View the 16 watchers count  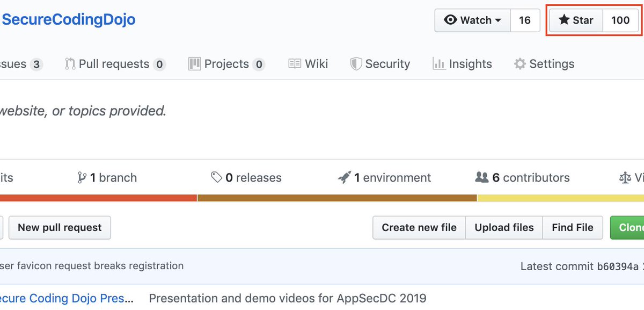pyautogui.click(x=525, y=20)
